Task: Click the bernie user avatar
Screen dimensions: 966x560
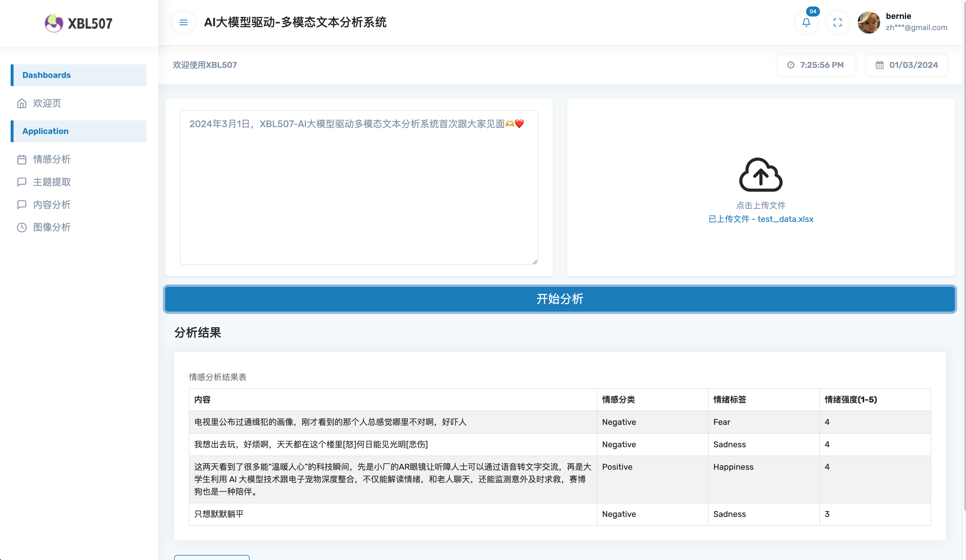Action: 869,23
